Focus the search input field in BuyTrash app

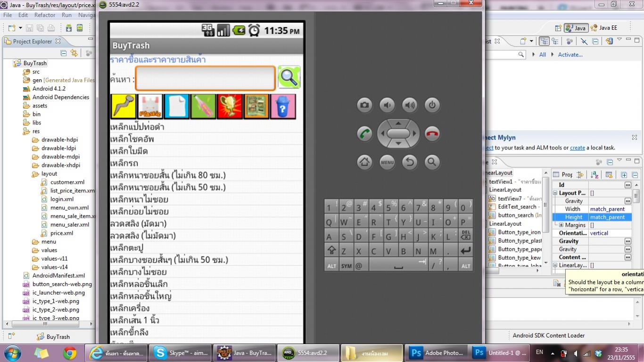205,78
